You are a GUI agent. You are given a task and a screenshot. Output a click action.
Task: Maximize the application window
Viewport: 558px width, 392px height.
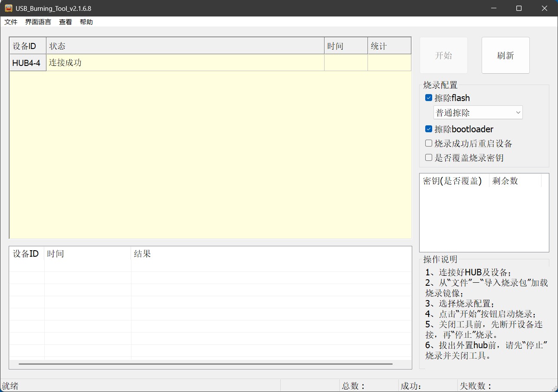point(519,8)
